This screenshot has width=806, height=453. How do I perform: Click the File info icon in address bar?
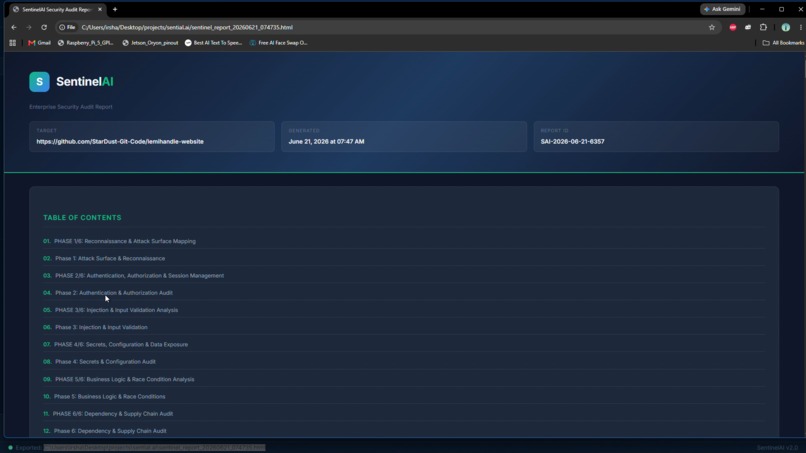click(67, 27)
